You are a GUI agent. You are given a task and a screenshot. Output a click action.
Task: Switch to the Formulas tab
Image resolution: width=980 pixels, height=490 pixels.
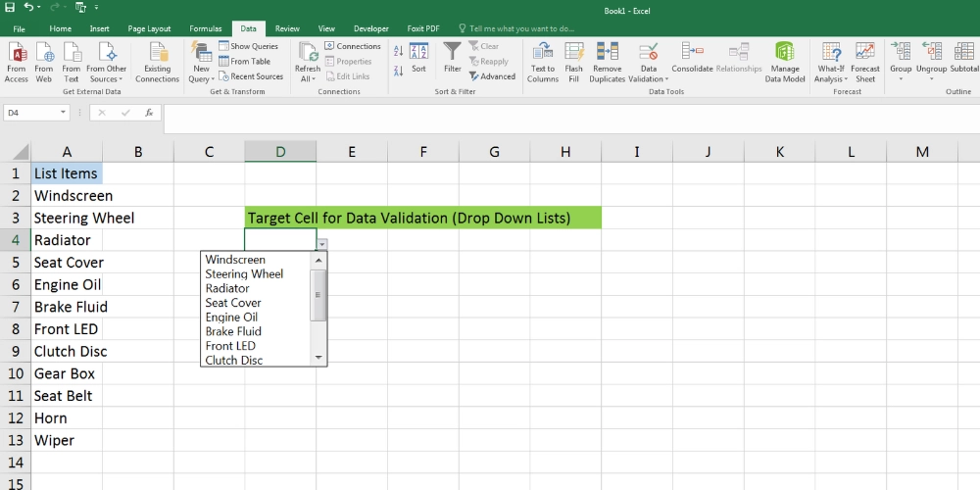(206, 28)
